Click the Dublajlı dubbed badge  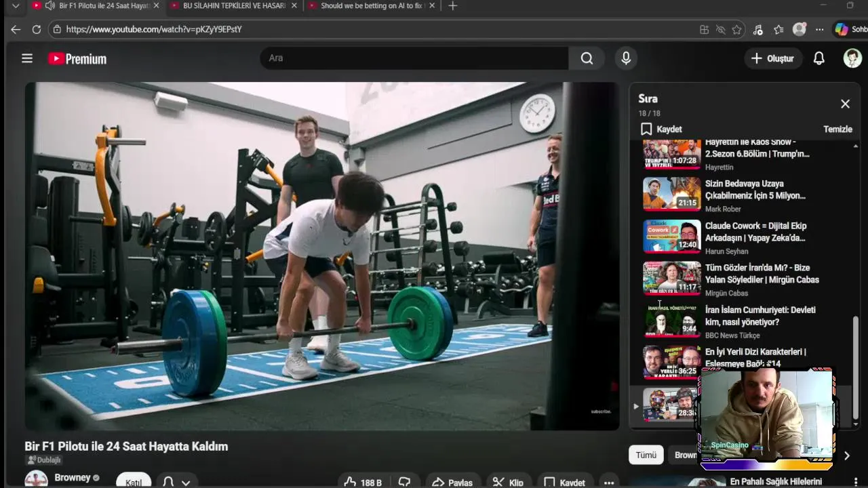(x=43, y=460)
